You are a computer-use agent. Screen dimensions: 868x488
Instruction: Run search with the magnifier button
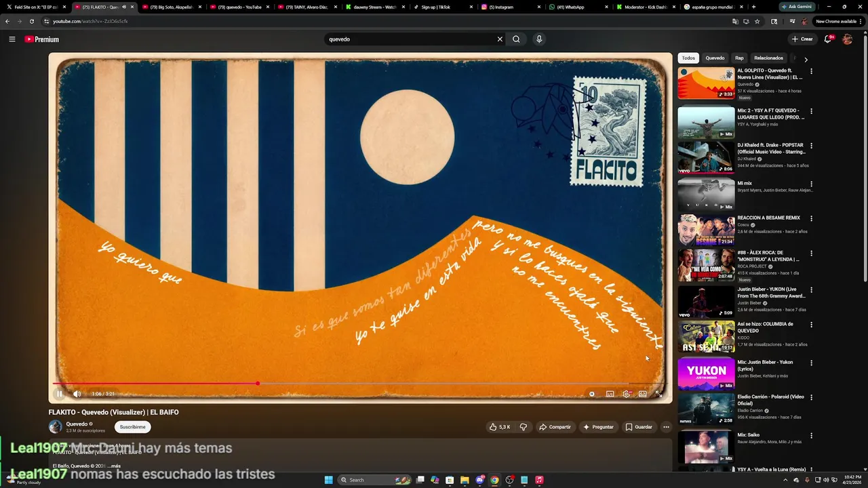516,39
